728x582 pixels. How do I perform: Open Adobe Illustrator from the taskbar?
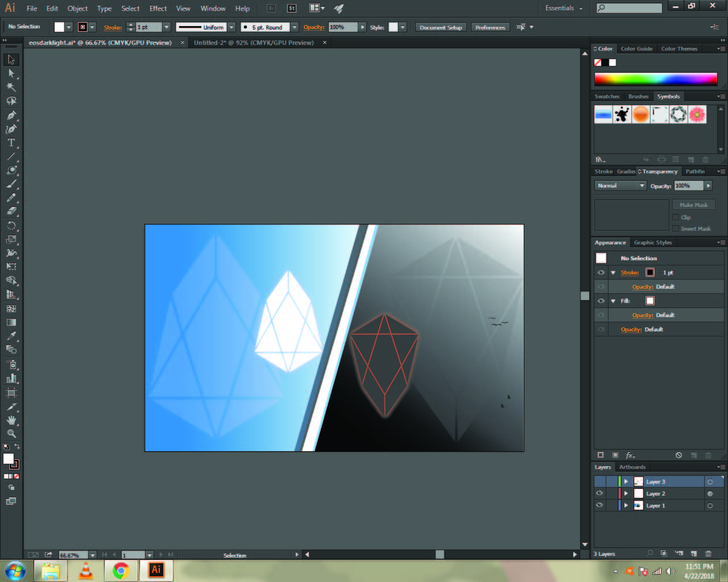(x=156, y=571)
